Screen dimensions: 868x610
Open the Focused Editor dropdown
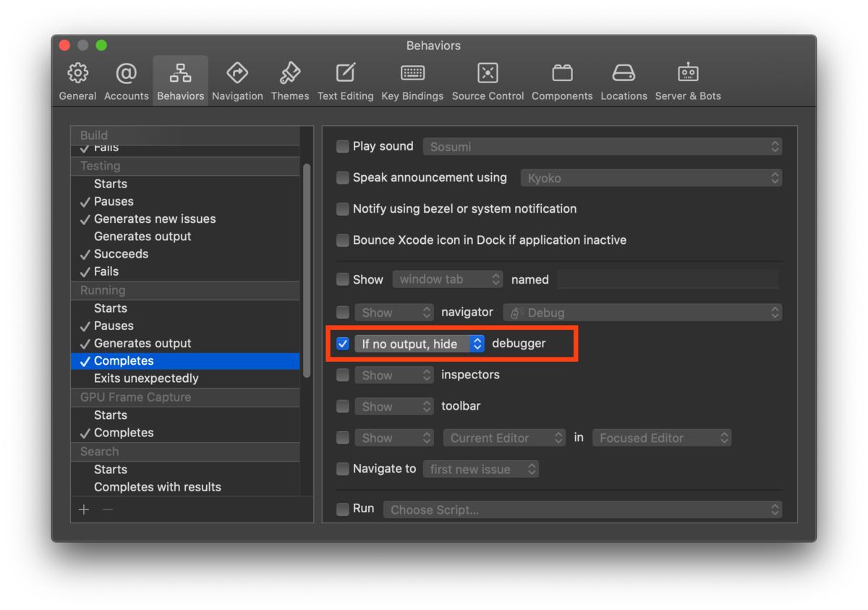tap(662, 438)
